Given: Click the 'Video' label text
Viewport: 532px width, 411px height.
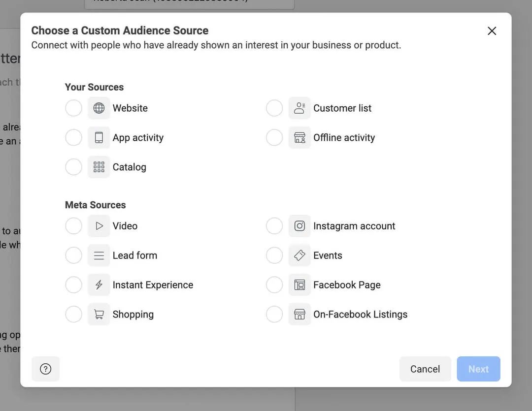Looking at the screenshot, I should [125, 226].
